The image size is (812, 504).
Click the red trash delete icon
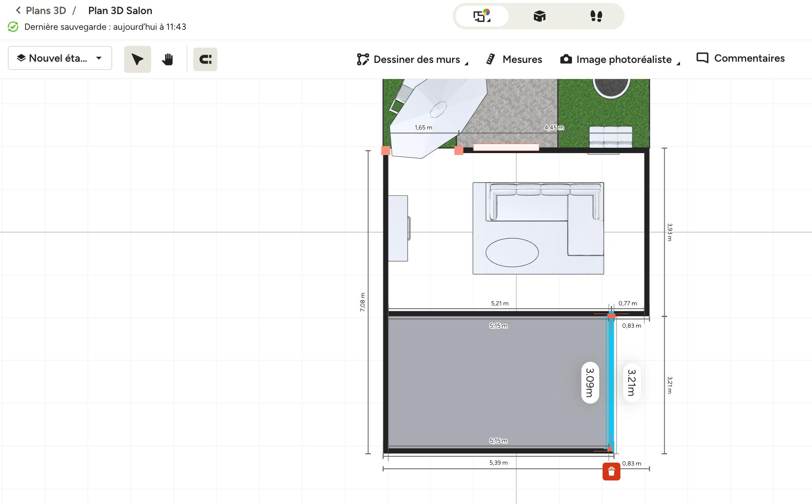tap(611, 472)
